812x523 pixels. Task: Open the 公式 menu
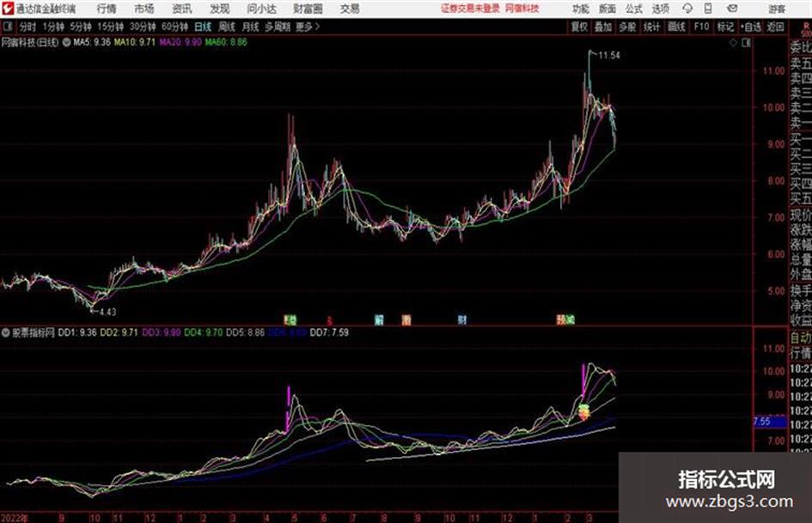tap(634, 9)
